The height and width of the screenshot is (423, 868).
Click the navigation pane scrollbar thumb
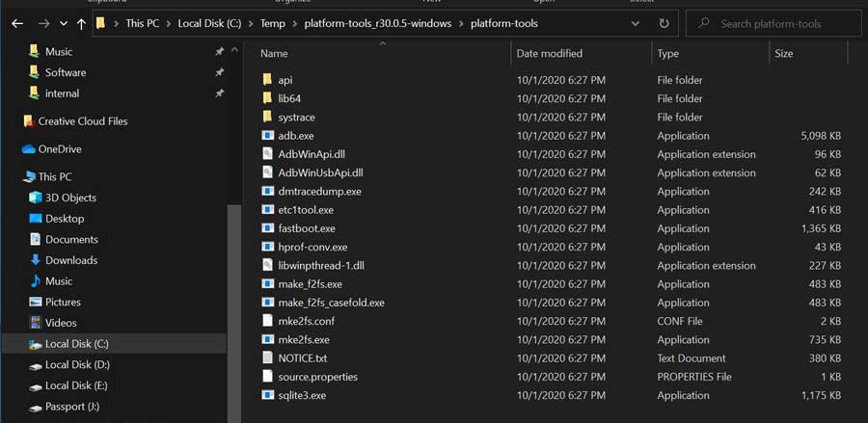coord(234,313)
